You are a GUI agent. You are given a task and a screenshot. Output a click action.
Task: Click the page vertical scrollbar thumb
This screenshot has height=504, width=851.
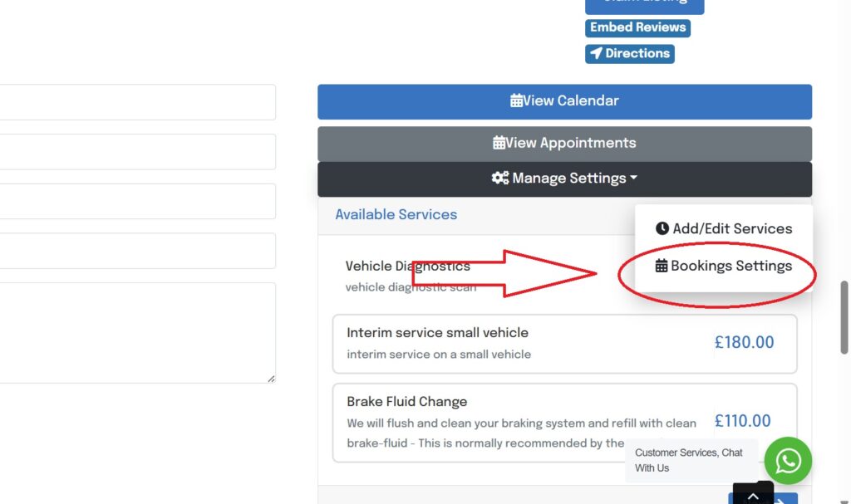click(845, 317)
